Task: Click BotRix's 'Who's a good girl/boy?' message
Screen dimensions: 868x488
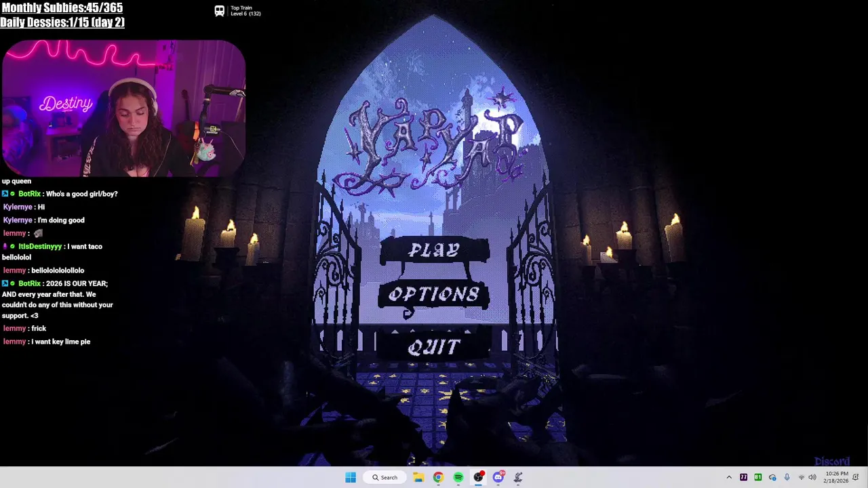Action: [60, 194]
